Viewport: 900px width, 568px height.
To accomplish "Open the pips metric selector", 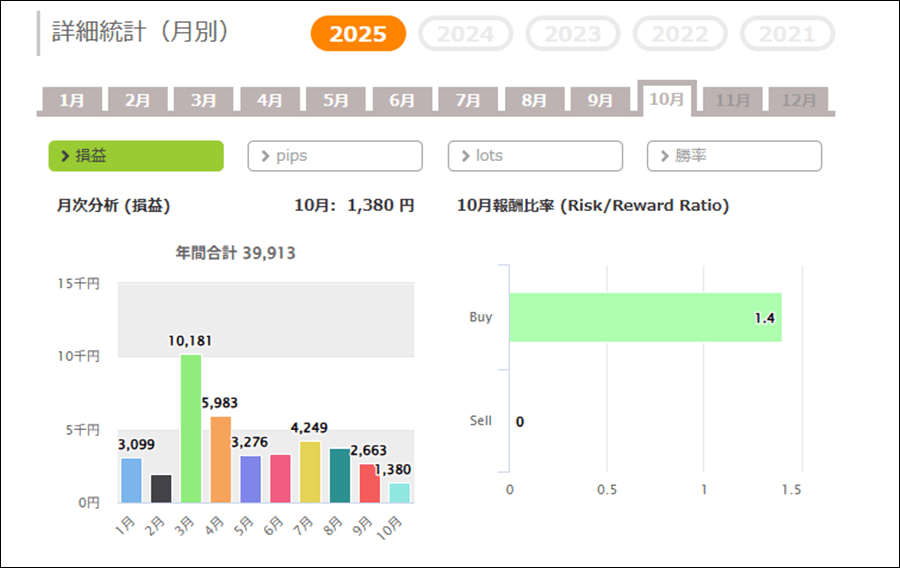I will click(x=335, y=156).
